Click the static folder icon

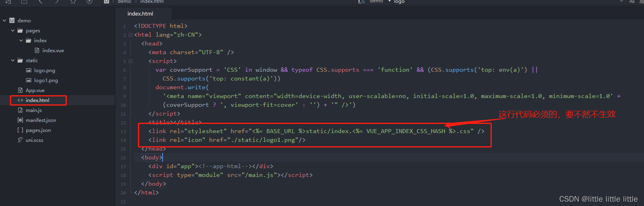pyautogui.click(x=20, y=60)
